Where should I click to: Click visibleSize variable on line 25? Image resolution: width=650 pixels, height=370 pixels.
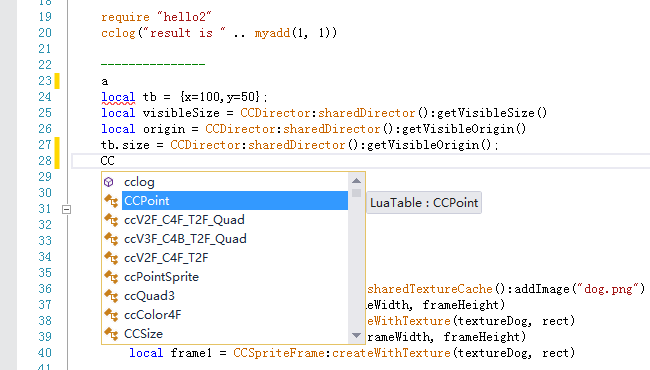pyautogui.click(x=181, y=113)
